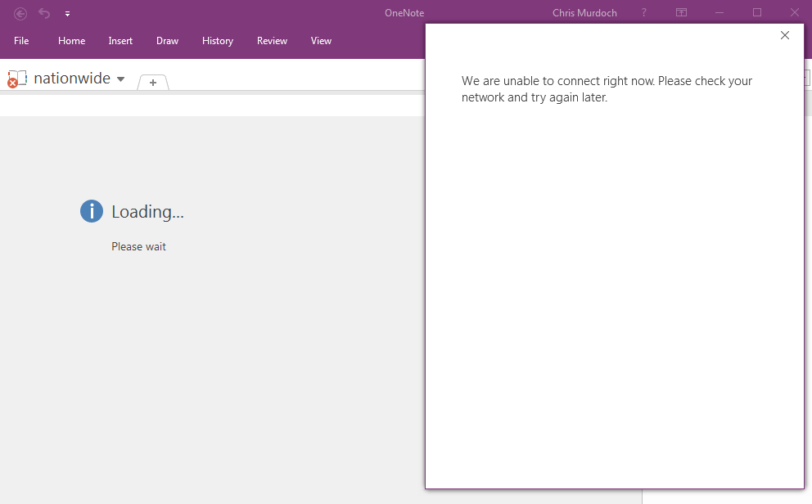812x504 pixels.
Task: Click the blue info icon beside Loading
Action: [92, 211]
